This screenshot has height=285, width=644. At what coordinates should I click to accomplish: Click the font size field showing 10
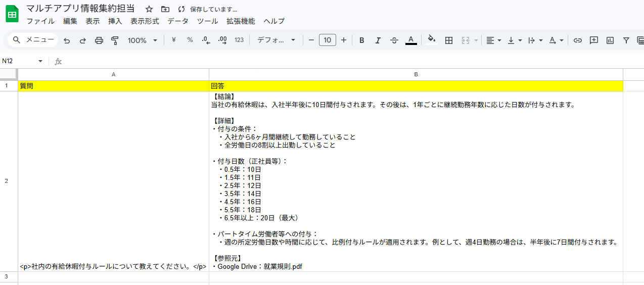[x=328, y=40]
